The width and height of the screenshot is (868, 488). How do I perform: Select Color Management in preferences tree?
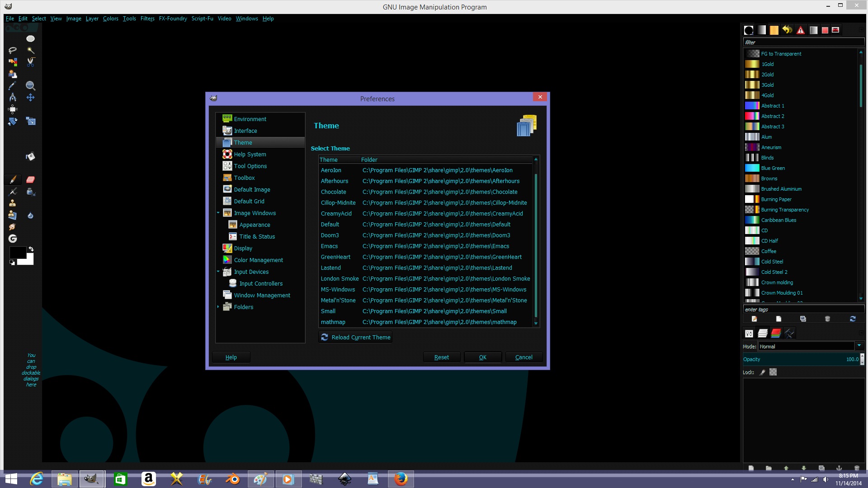(258, 260)
